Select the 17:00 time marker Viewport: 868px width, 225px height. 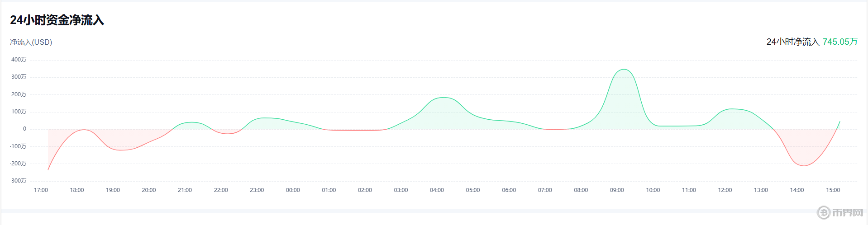(41, 190)
